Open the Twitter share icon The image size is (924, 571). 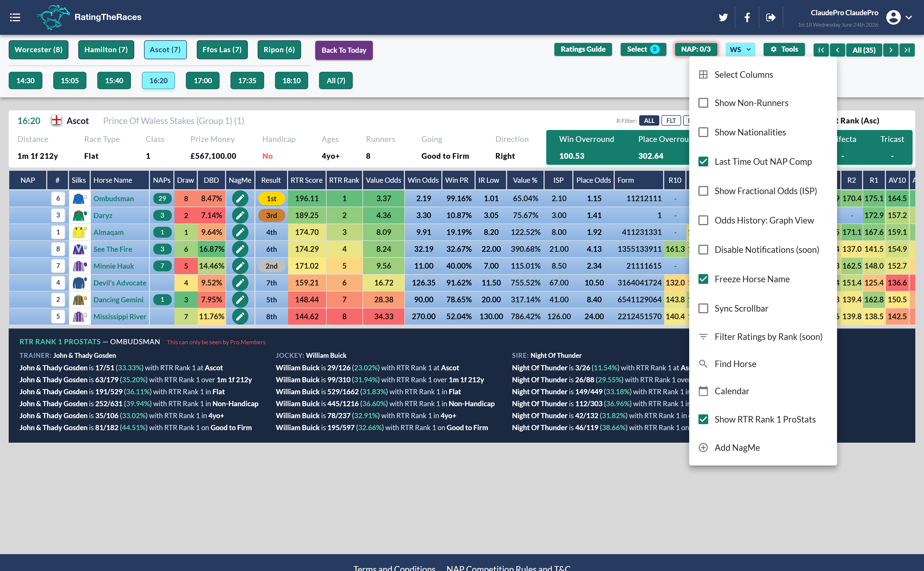coord(723,17)
